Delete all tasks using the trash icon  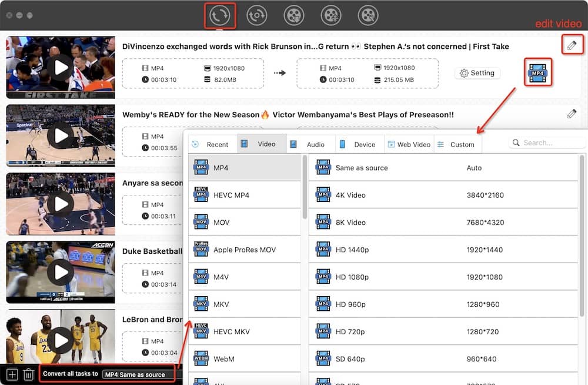28,373
